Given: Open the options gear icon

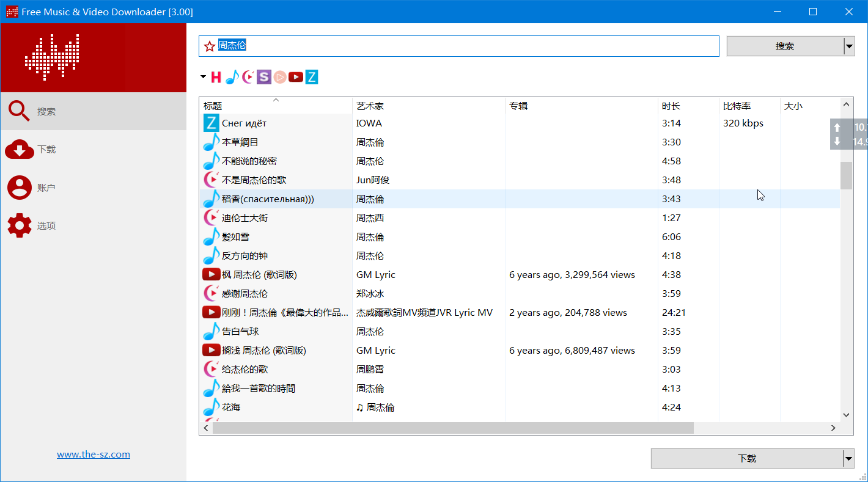Looking at the screenshot, I should point(19,225).
